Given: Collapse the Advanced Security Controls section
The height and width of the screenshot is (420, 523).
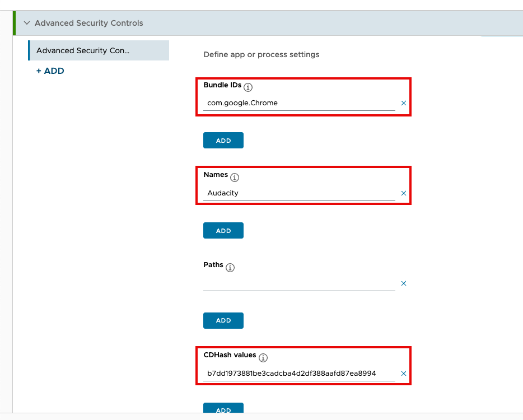Looking at the screenshot, I should (x=26, y=23).
